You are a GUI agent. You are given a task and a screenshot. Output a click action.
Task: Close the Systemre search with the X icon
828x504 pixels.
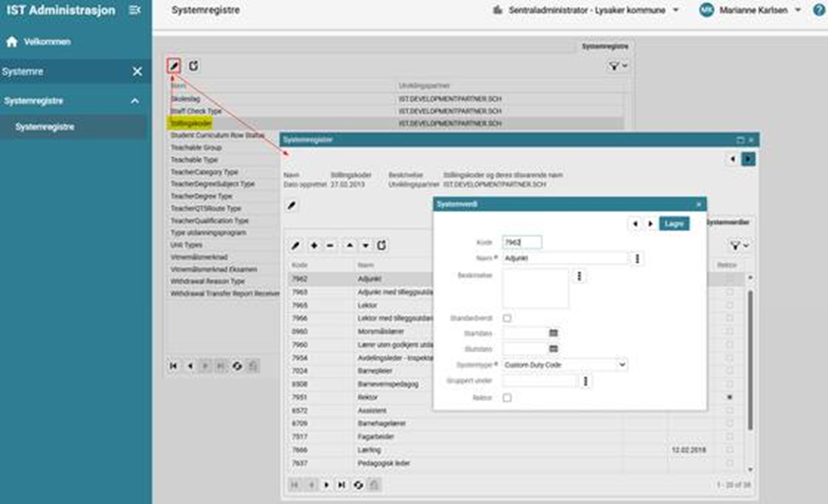coord(136,71)
